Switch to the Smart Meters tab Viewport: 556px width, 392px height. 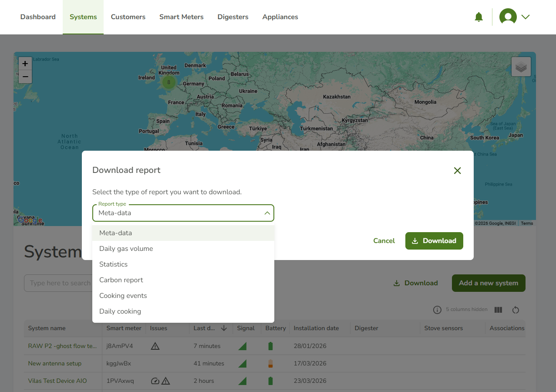tap(181, 17)
